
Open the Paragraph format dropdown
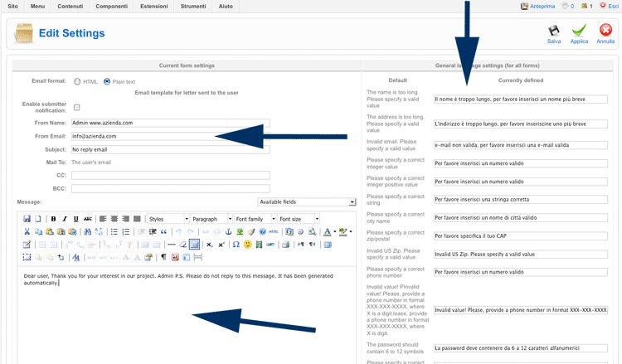point(211,219)
